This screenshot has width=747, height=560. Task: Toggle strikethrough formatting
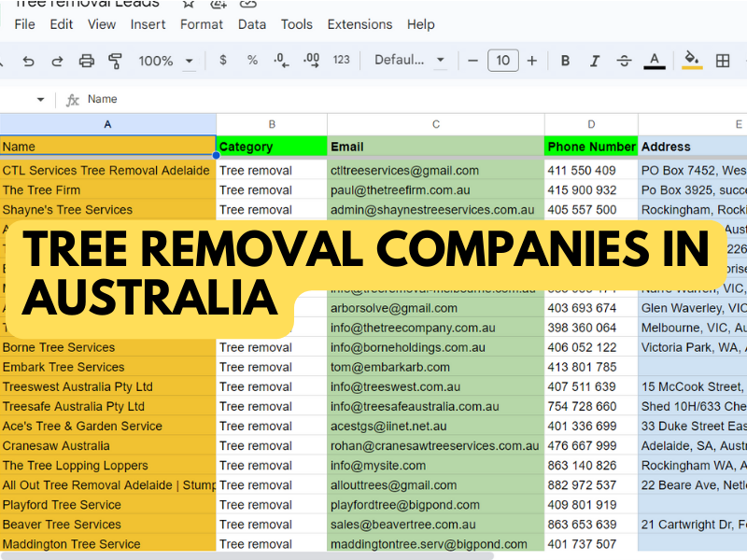point(624,61)
